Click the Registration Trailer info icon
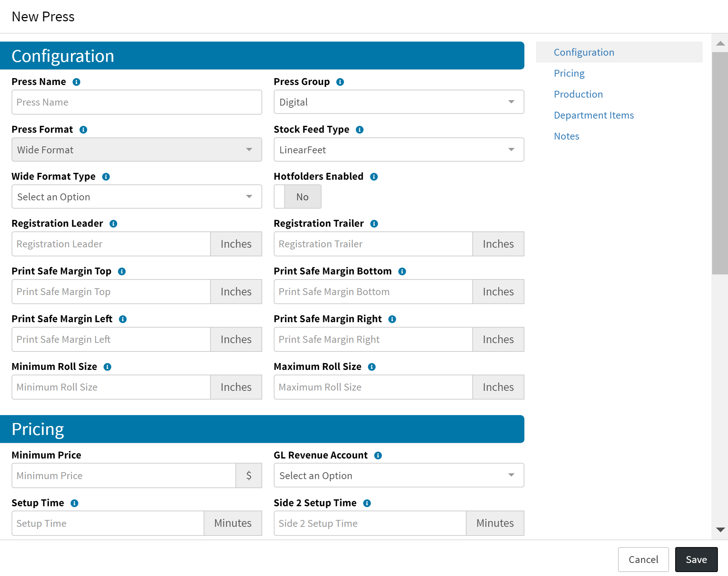The height and width of the screenshot is (576, 728). click(374, 224)
